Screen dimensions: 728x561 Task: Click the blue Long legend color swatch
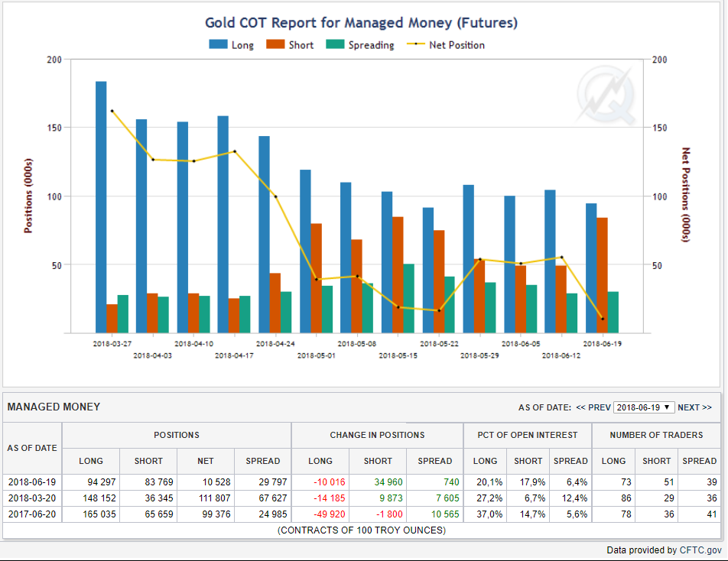tap(218, 44)
